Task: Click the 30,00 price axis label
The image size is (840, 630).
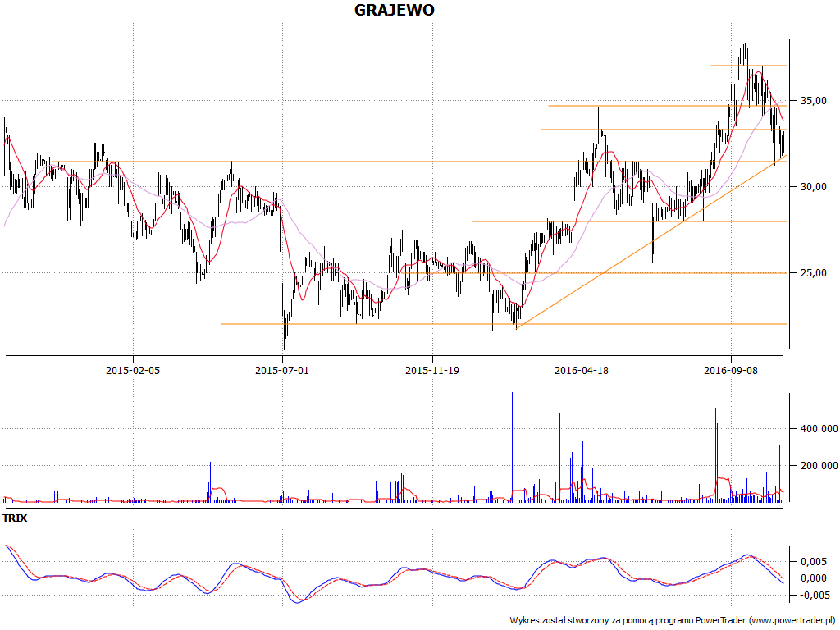Action: tap(814, 187)
